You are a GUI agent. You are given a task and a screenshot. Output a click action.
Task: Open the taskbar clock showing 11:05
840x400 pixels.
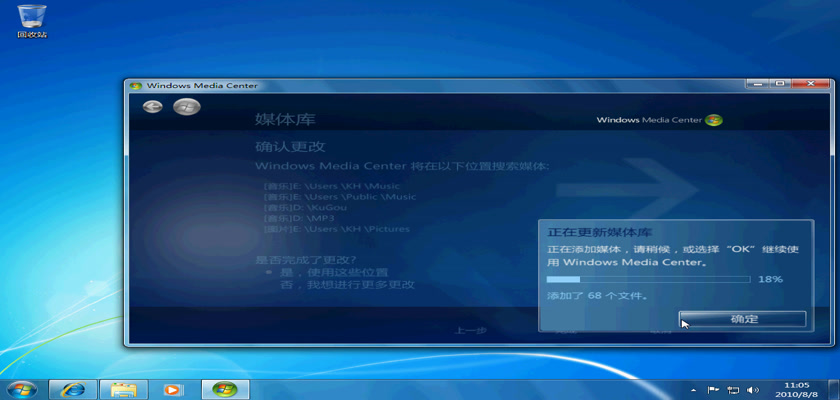[x=796, y=389]
